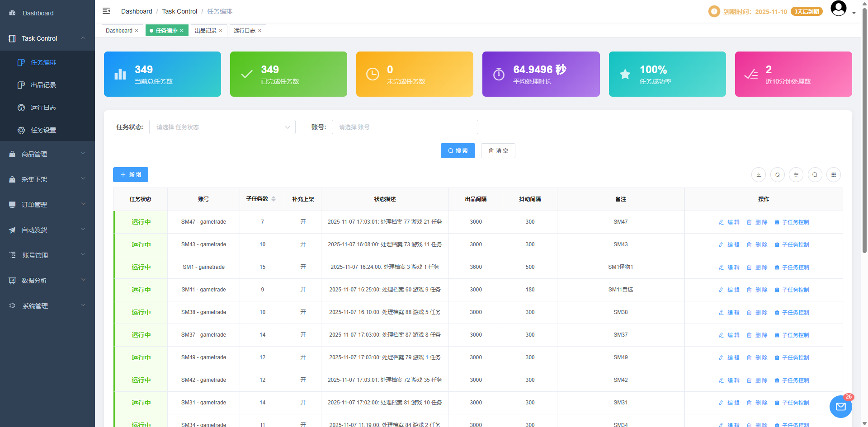Click the user avatar icon
This screenshot has width=868, height=427.
tap(839, 9)
